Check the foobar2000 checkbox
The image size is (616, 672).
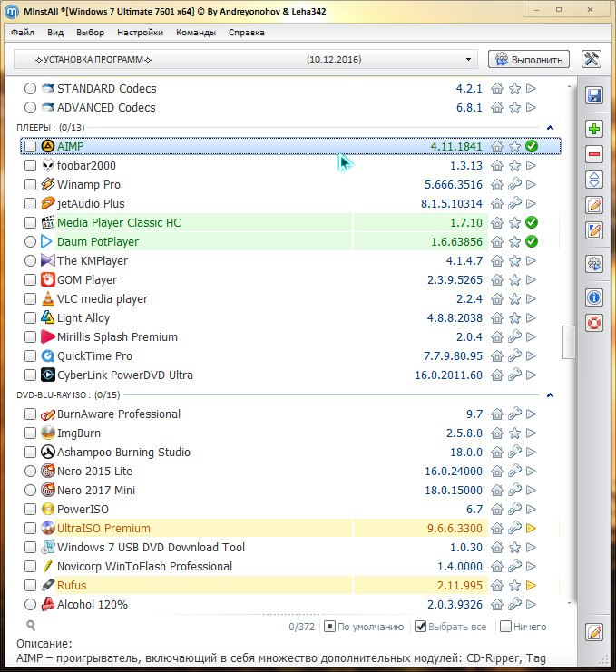(x=30, y=165)
